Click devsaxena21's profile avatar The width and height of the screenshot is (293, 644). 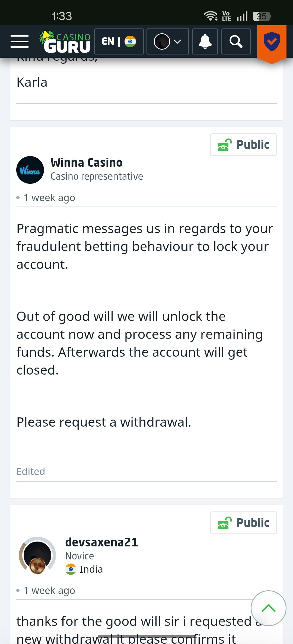pyautogui.click(x=37, y=555)
